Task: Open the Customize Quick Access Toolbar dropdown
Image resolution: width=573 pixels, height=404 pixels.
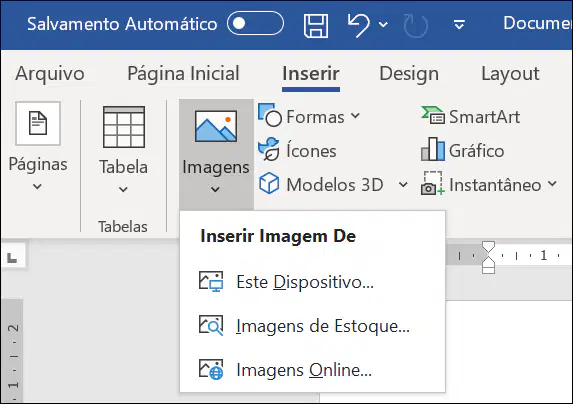Action: pyautogui.click(x=459, y=24)
